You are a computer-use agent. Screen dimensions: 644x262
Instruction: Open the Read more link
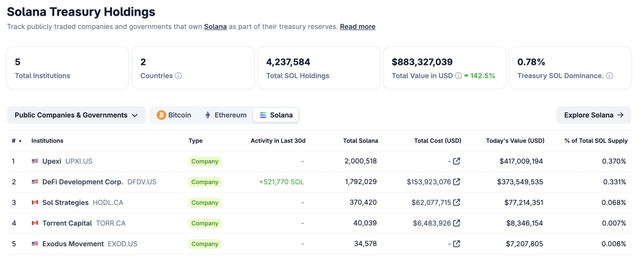coord(357,26)
